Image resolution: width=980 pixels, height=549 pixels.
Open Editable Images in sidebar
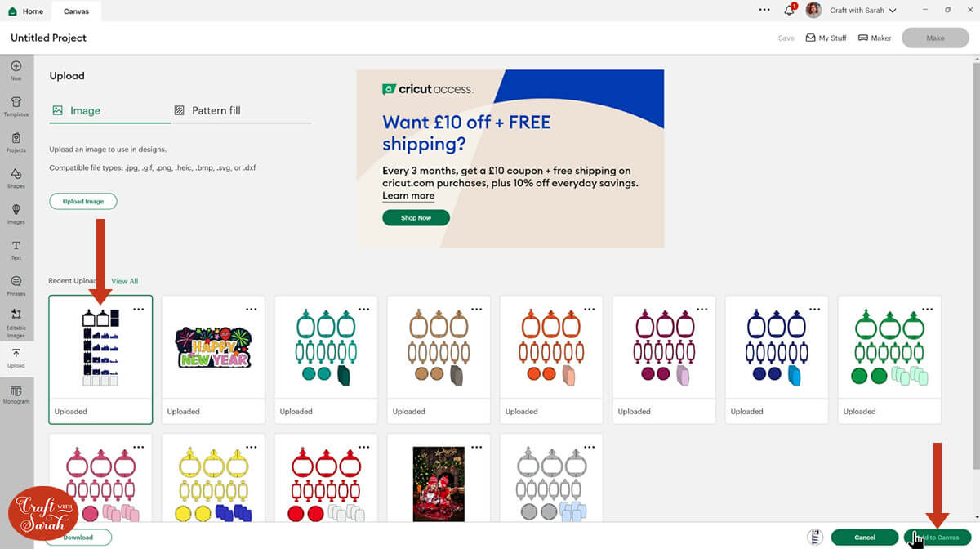[x=16, y=323]
